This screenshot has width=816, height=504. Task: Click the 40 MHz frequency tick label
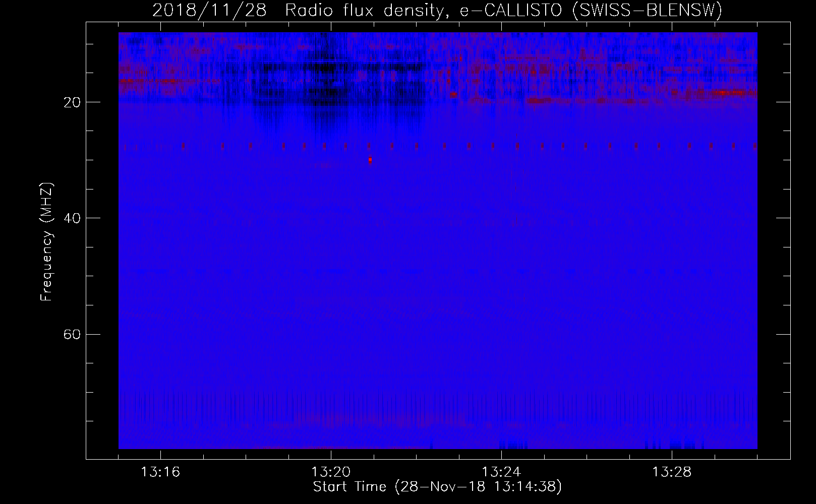click(72, 218)
